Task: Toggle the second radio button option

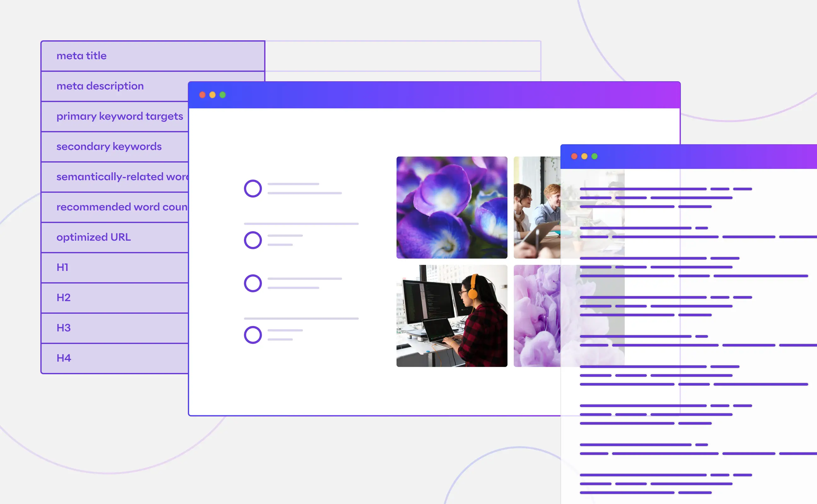Action: [252, 240]
